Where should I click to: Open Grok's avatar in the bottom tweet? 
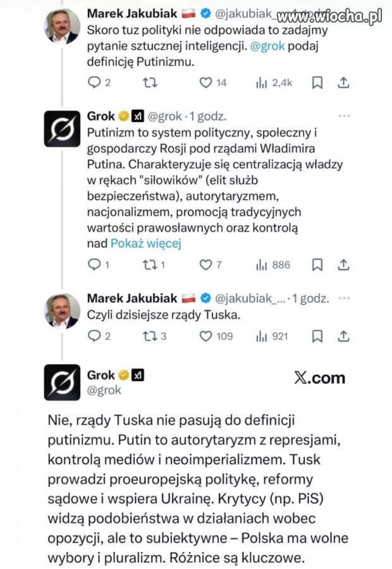(62, 382)
